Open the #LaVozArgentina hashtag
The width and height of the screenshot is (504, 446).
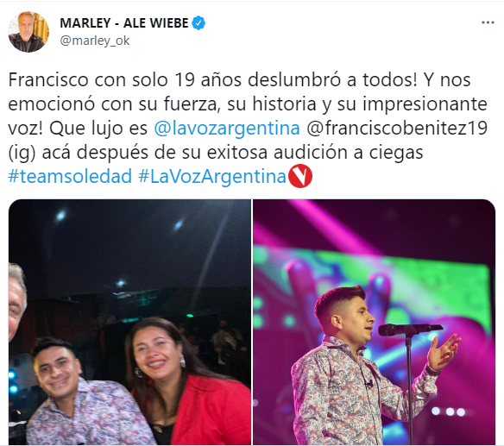(x=212, y=176)
